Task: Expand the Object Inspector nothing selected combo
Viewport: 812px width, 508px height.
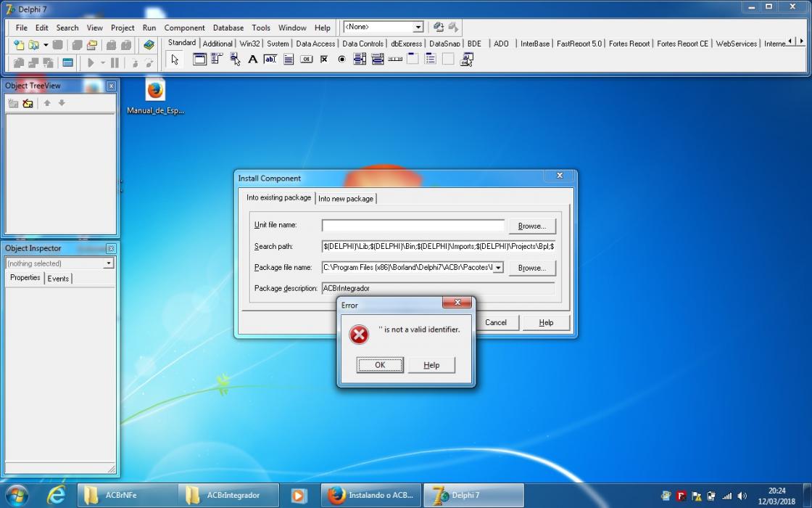Action: pos(108,263)
